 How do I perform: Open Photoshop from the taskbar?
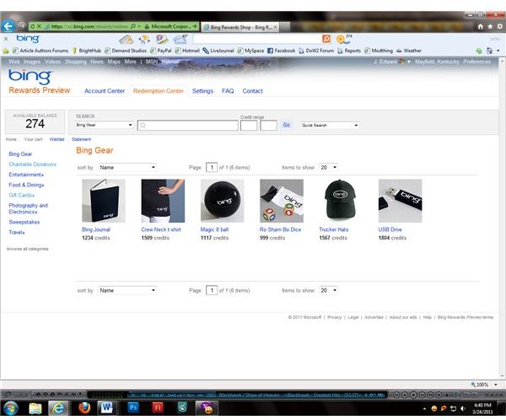coord(133,407)
